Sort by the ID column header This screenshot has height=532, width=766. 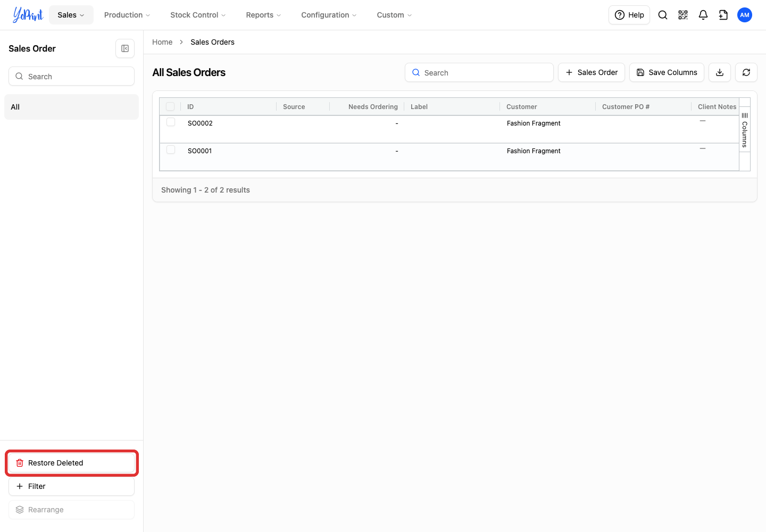point(228,106)
